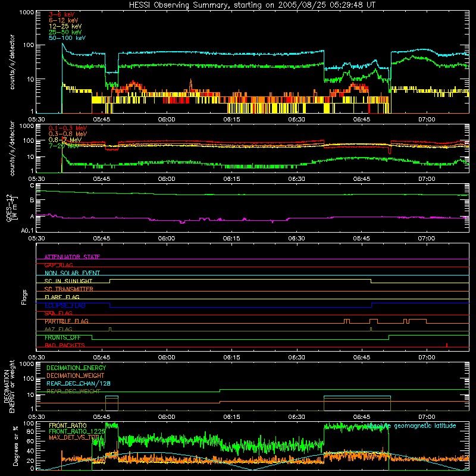Click the REAR_DEC_CHAN/128 legend label
Viewport: 476px width, 476px height.
click(79, 384)
